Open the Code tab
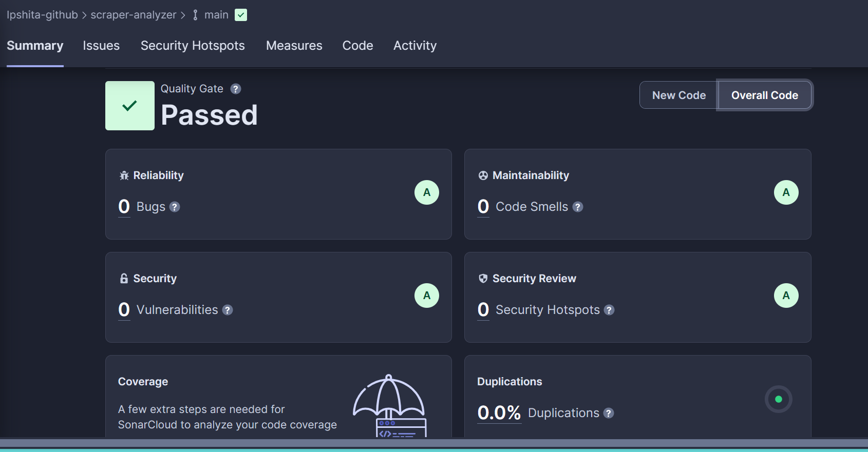Image resolution: width=868 pixels, height=452 pixels. [x=358, y=46]
